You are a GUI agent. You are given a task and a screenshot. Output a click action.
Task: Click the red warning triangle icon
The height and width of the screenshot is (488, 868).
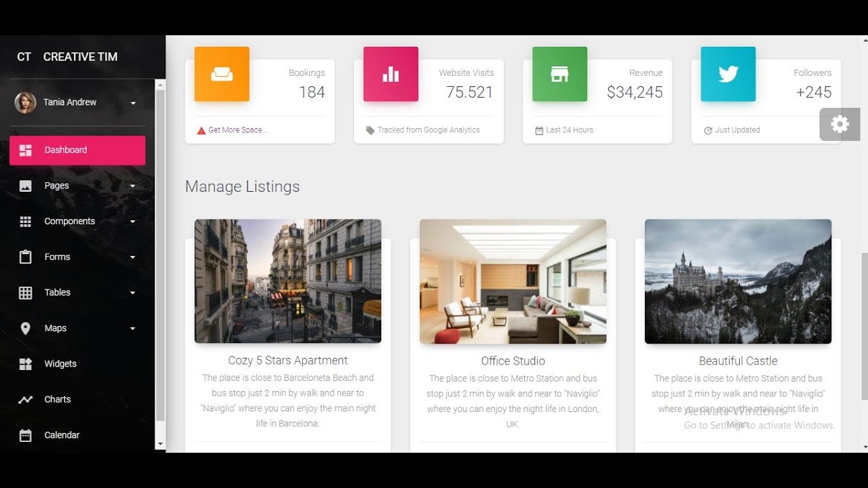[x=201, y=130]
